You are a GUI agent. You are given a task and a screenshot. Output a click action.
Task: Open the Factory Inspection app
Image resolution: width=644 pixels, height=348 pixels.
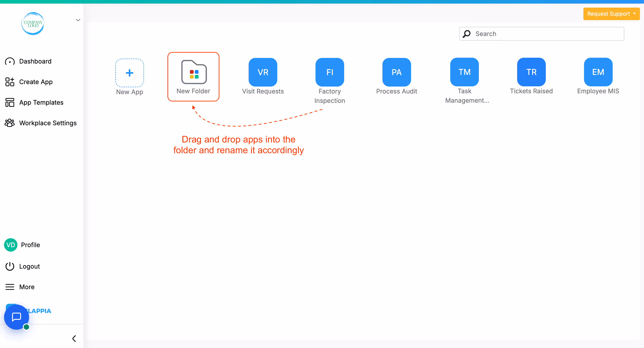point(330,72)
